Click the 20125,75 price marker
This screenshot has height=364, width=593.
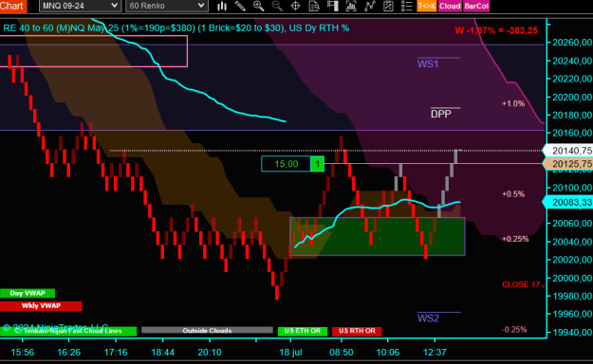tap(568, 164)
